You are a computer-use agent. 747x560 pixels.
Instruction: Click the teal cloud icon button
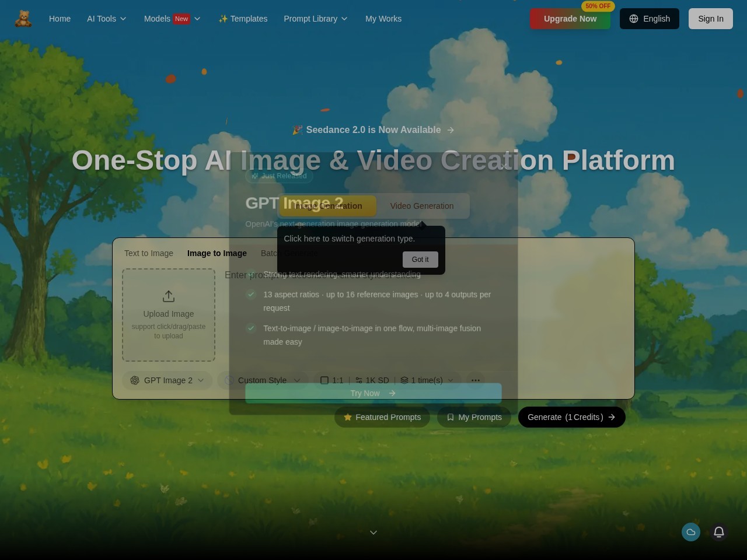tap(691, 532)
